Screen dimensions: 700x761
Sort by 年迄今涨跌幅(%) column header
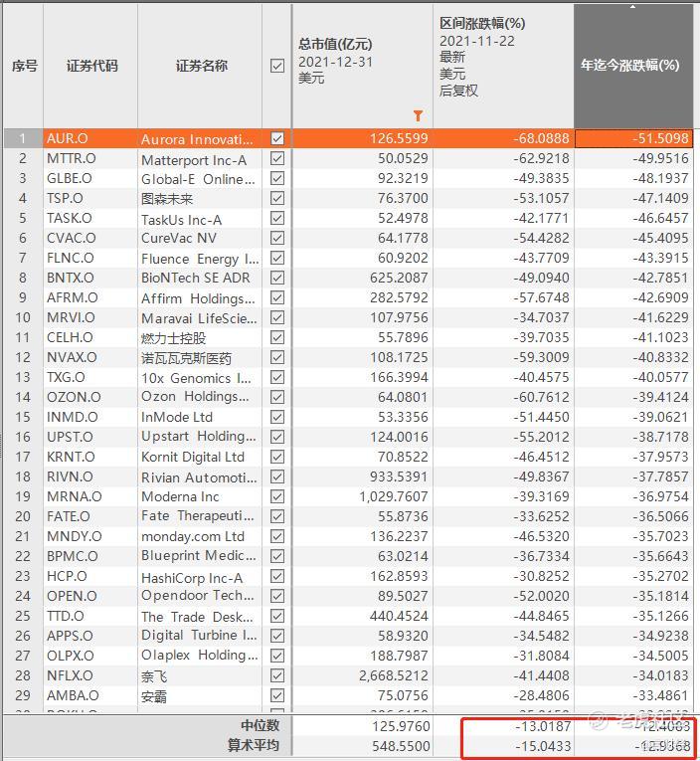(x=633, y=66)
